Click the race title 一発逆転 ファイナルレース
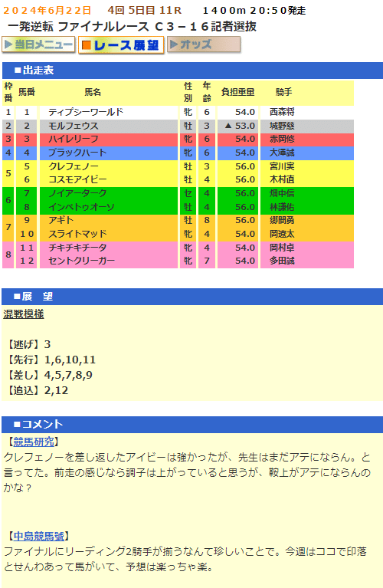Viewport: 383px width, 588px height. (x=78, y=27)
